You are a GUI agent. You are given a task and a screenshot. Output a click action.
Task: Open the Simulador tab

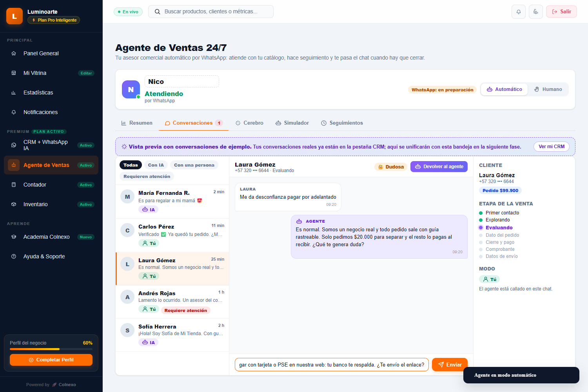click(292, 123)
